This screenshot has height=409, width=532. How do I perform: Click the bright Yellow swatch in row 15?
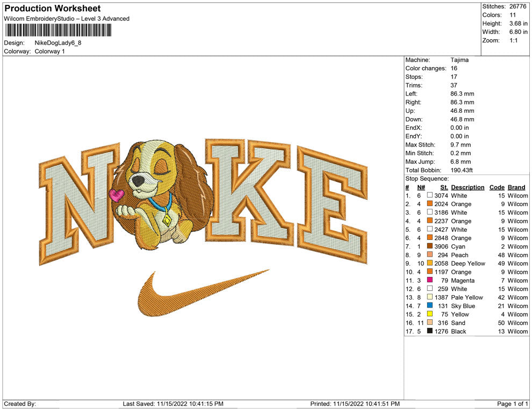(x=429, y=314)
